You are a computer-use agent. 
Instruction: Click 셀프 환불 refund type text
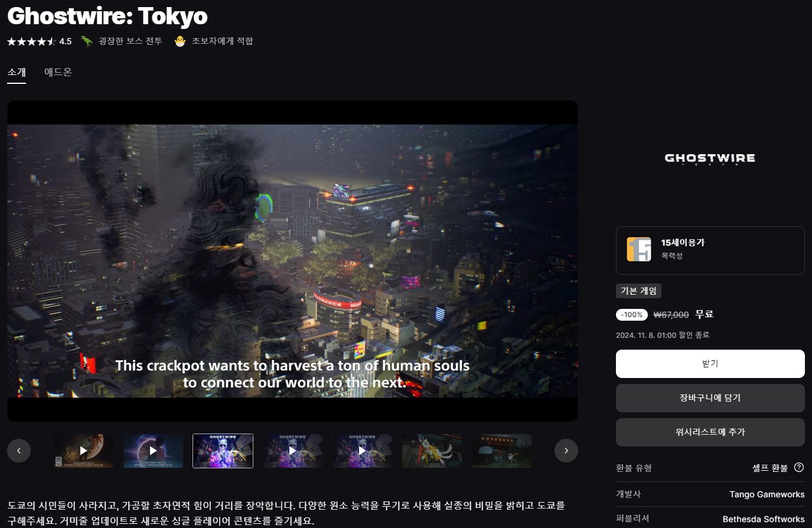(770, 468)
